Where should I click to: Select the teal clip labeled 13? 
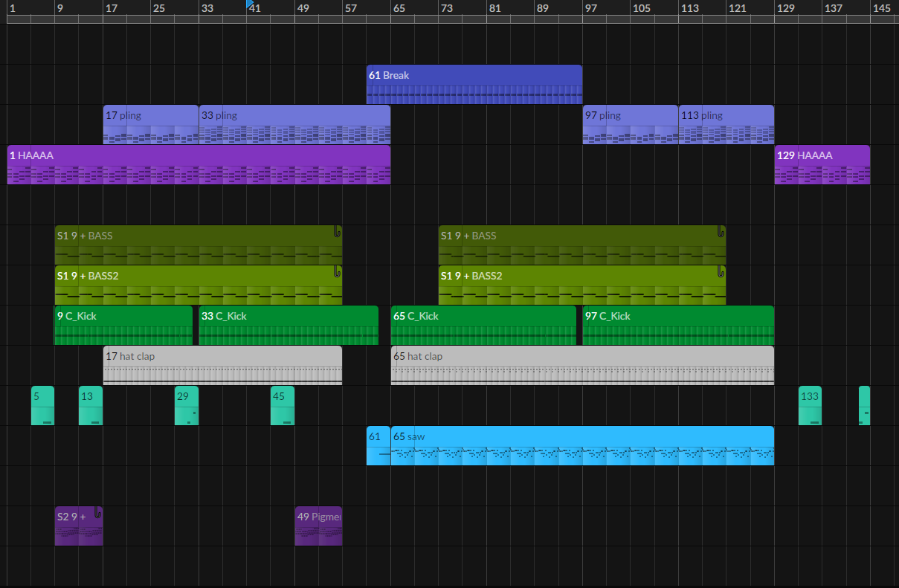pyautogui.click(x=91, y=405)
